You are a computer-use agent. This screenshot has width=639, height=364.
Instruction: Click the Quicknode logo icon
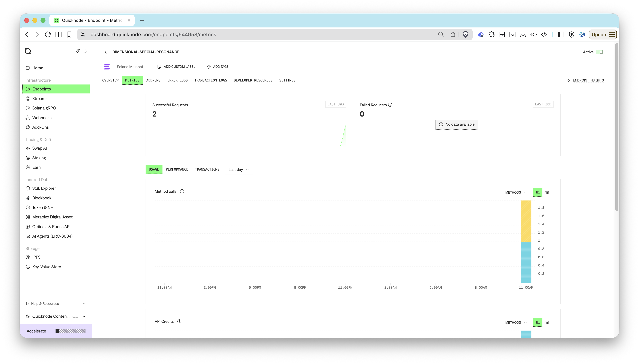pyautogui.click(x=28, y=51)
